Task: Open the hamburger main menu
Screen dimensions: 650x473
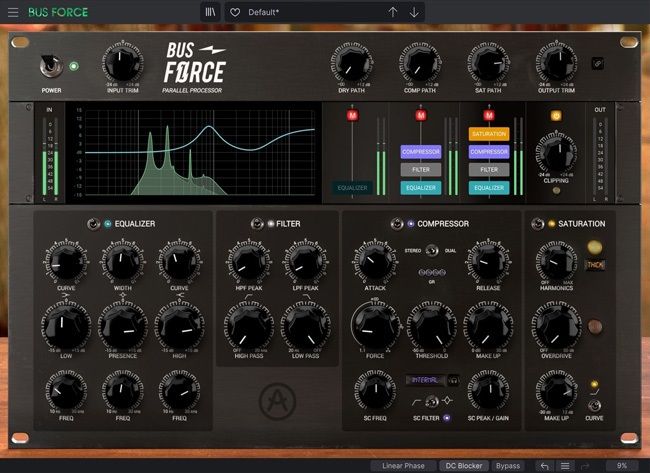Action: pos(13,12)
